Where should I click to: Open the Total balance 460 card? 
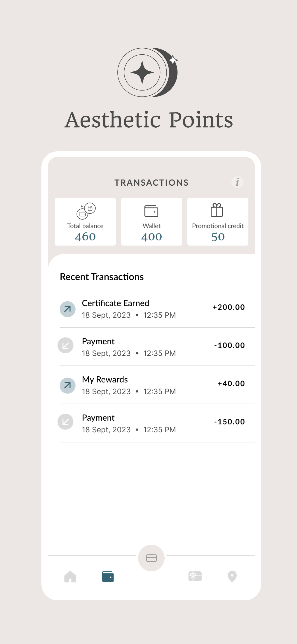coord(85,222)
